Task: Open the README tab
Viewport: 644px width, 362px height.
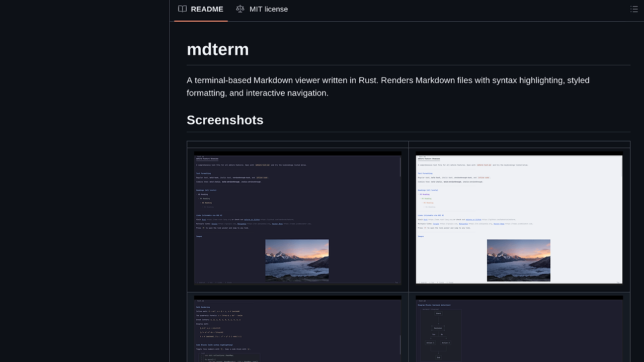Action: click(201, 9)
